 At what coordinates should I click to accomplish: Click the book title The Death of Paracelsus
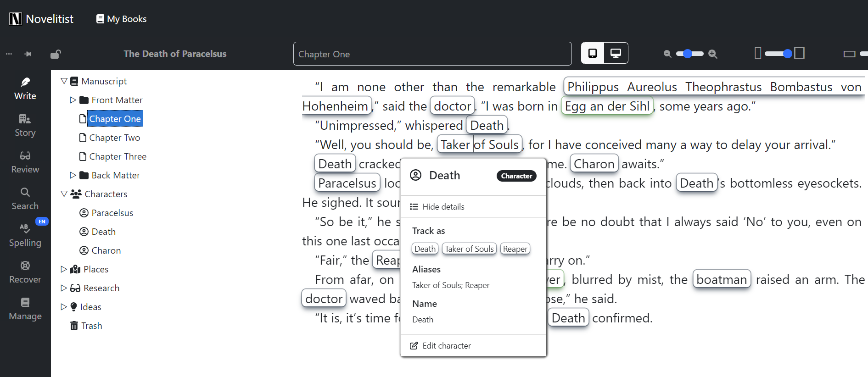(x=175, y=54)
